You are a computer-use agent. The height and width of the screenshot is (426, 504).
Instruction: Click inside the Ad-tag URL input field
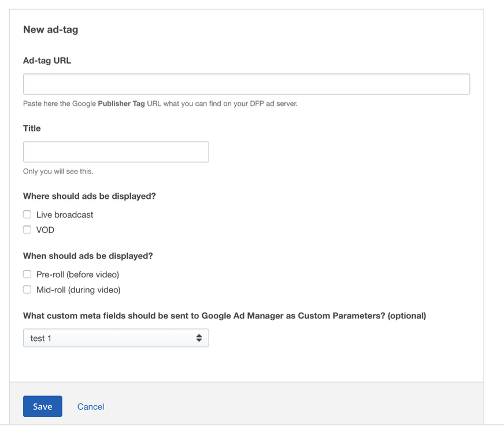[246, 84]
